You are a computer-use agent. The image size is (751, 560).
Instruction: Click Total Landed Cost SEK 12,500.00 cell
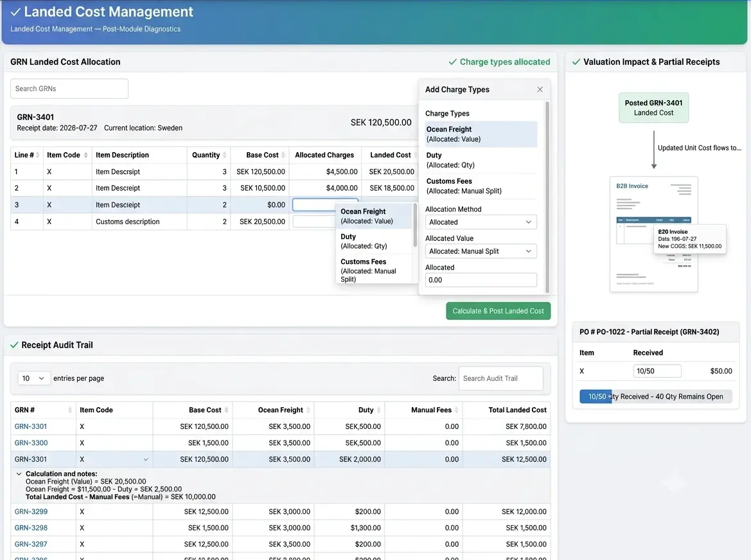tap(524, 459)
